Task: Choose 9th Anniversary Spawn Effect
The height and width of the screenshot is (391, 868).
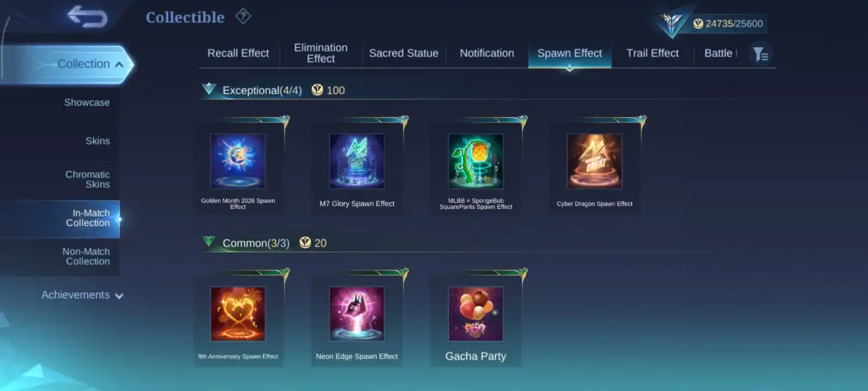Action: [x=238, y=314]
